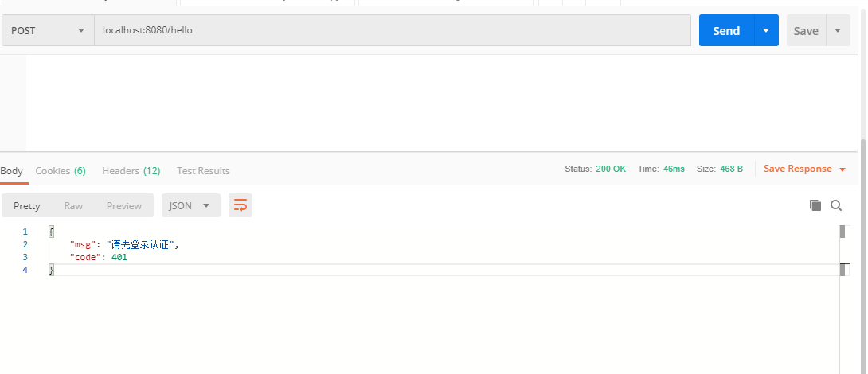
Task: Click the copy response icon
Action: coord(815,205)
